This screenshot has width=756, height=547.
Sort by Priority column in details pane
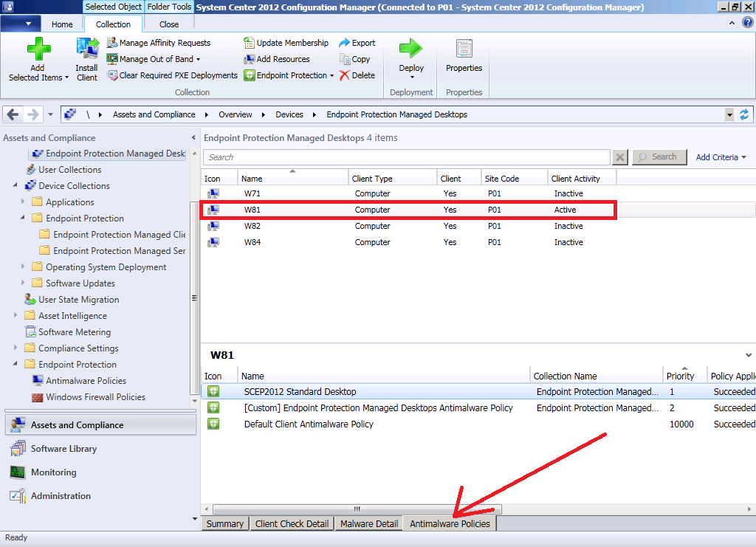tap(684, 376)
